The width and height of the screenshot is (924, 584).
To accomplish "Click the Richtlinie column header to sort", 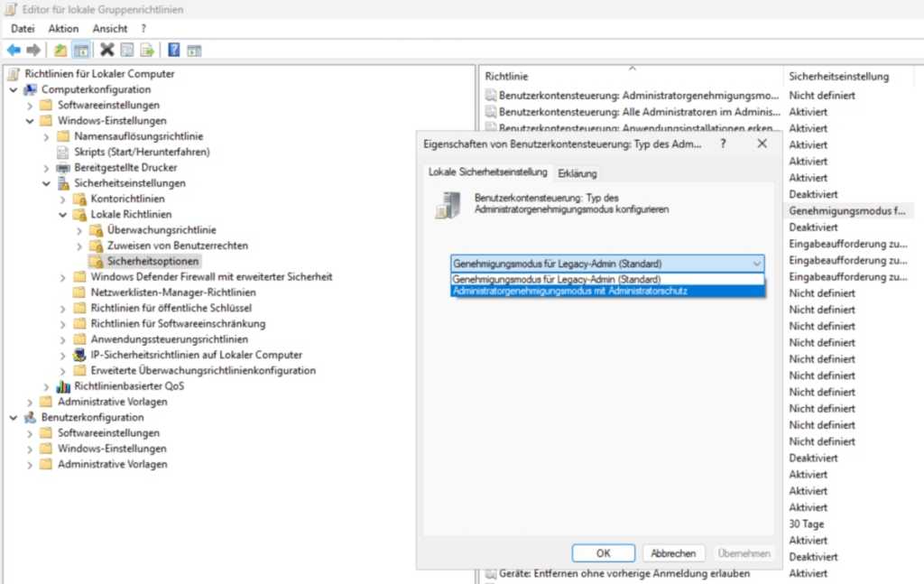I will 505,76.
